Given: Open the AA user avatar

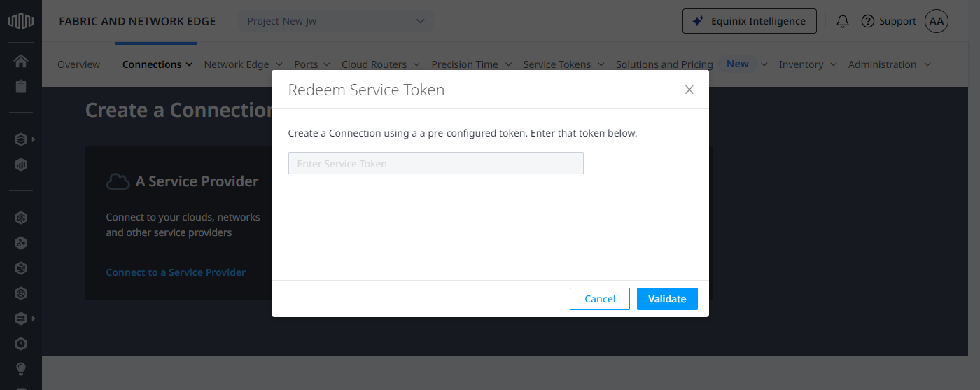Looking at the screenshot, I should tap(937, 21).
